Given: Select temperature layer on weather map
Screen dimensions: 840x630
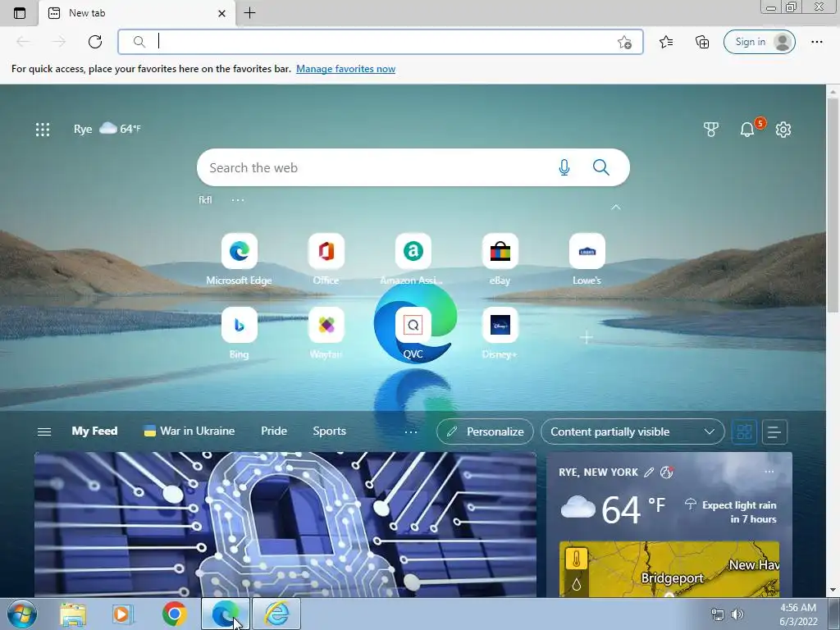Looking at the screenshot, I should (x=577, y=559).
